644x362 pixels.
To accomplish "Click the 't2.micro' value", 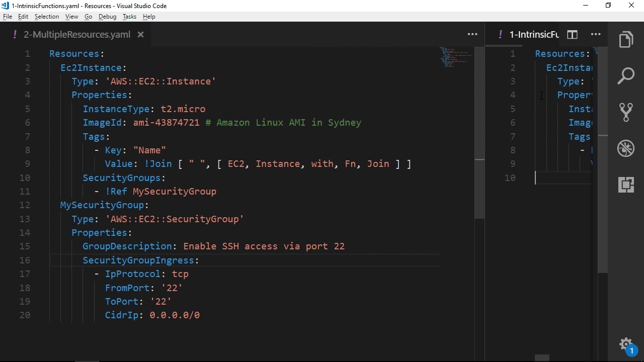I will pos(183,109).
